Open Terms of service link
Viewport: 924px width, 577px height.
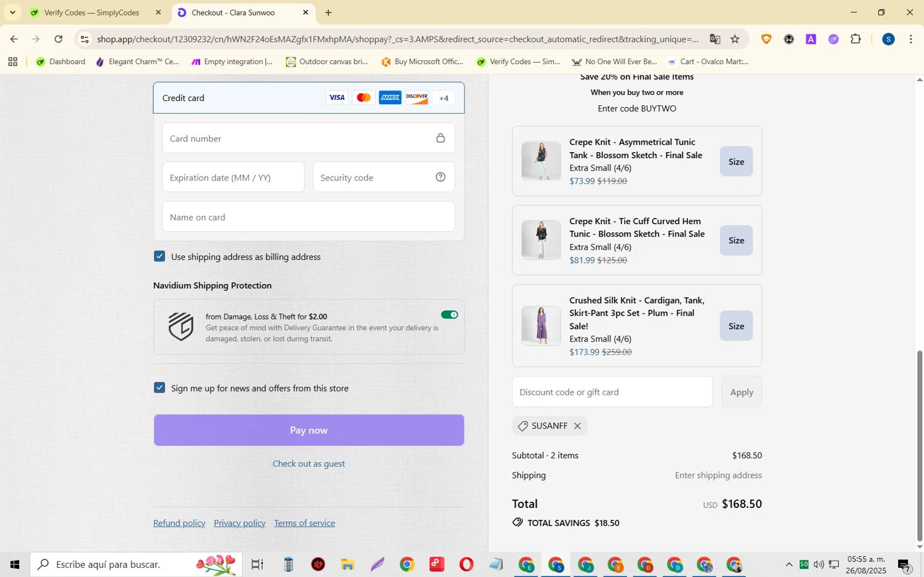305,523
